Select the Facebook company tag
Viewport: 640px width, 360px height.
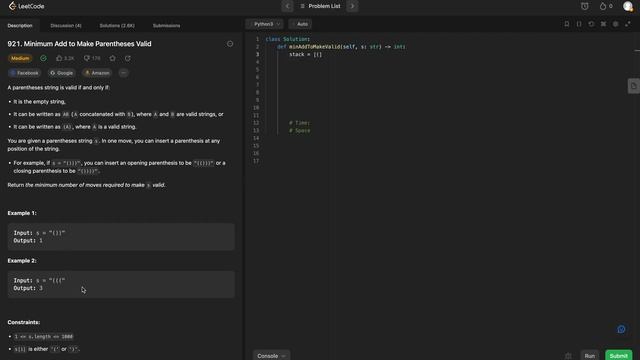point(24,73)
